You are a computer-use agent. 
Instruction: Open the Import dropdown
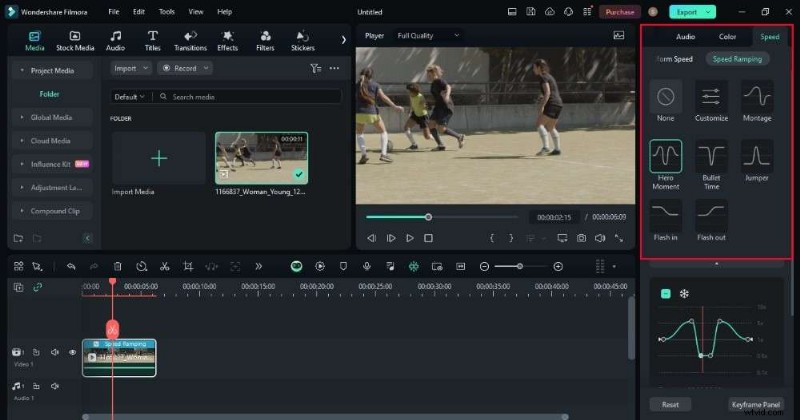(x=131, y=68)
